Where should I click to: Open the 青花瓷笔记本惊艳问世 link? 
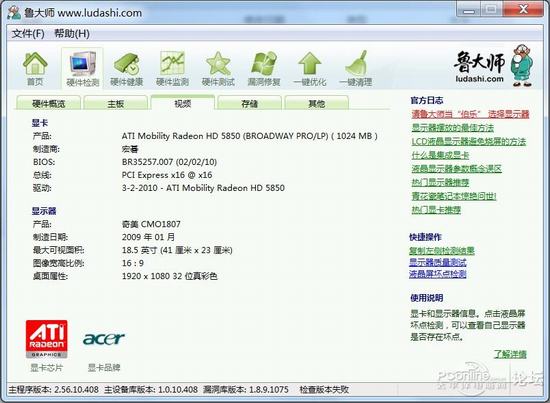(x=454, y=196)
